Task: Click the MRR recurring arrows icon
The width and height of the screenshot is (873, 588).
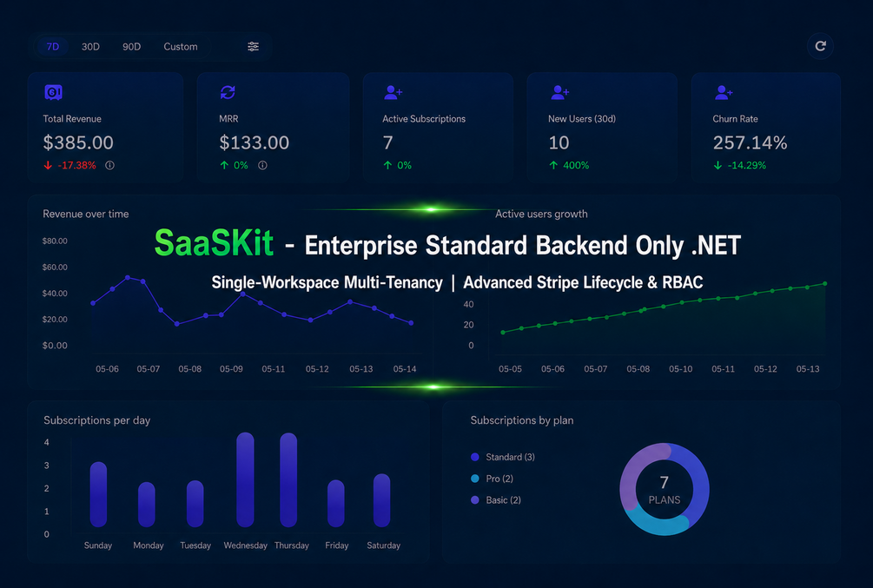Action: (x=228, y=92)
